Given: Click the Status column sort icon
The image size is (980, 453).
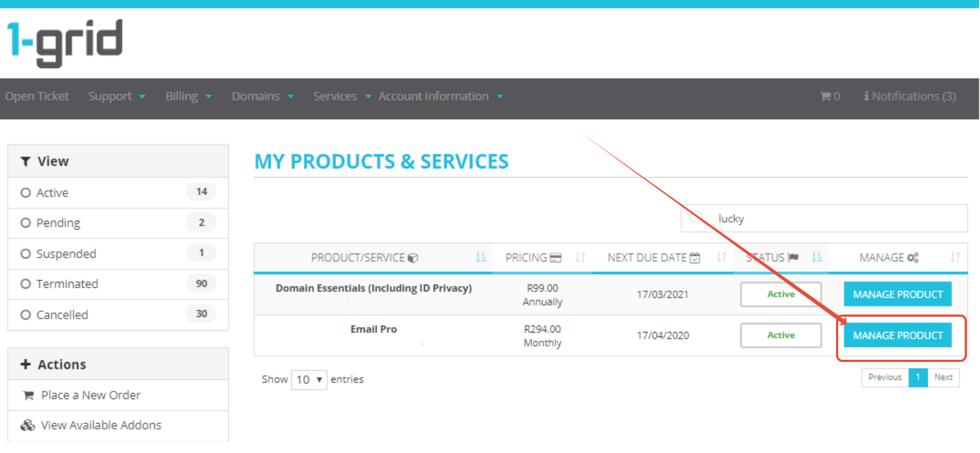Looking at the screenshot, I should coord(816,257).
